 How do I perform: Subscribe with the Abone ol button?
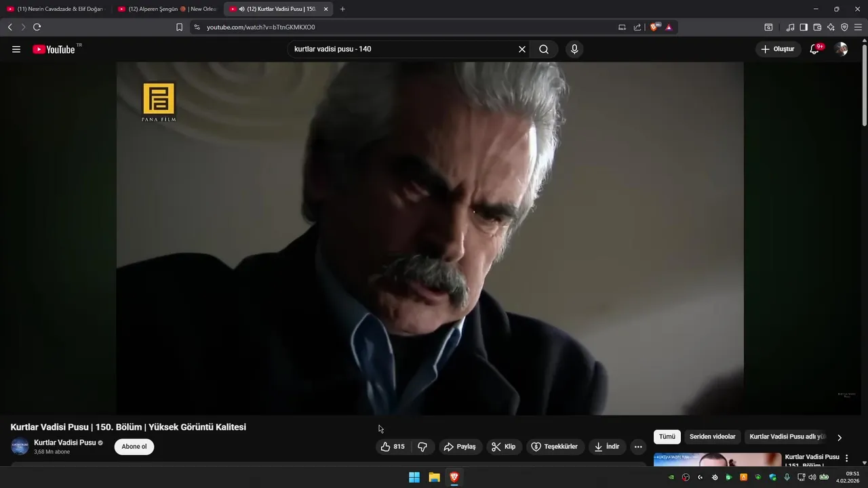click(x=134, y=447)
